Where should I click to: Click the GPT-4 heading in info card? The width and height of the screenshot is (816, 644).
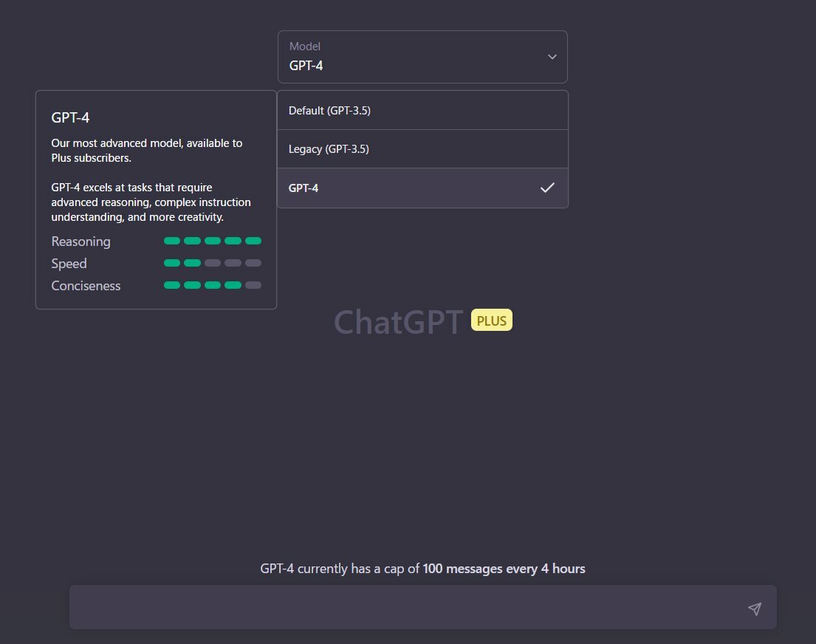coord(70,117)
